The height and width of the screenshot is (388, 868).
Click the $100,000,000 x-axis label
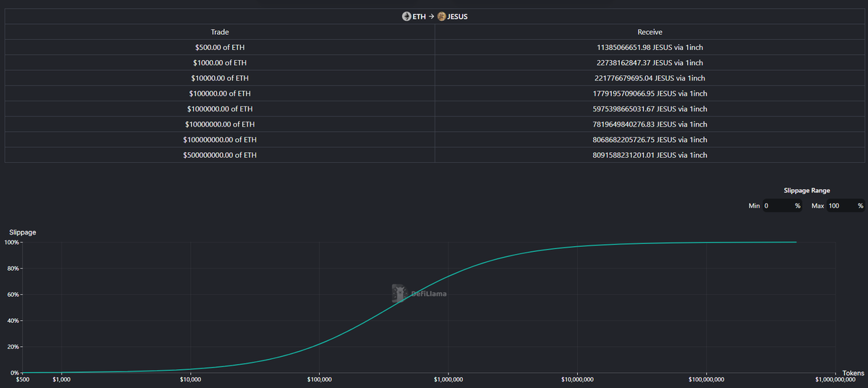(705, 379)
